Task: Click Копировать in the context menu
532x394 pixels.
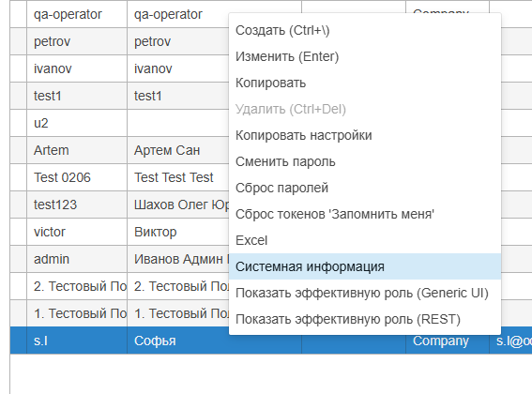Action: click(365, 83)
